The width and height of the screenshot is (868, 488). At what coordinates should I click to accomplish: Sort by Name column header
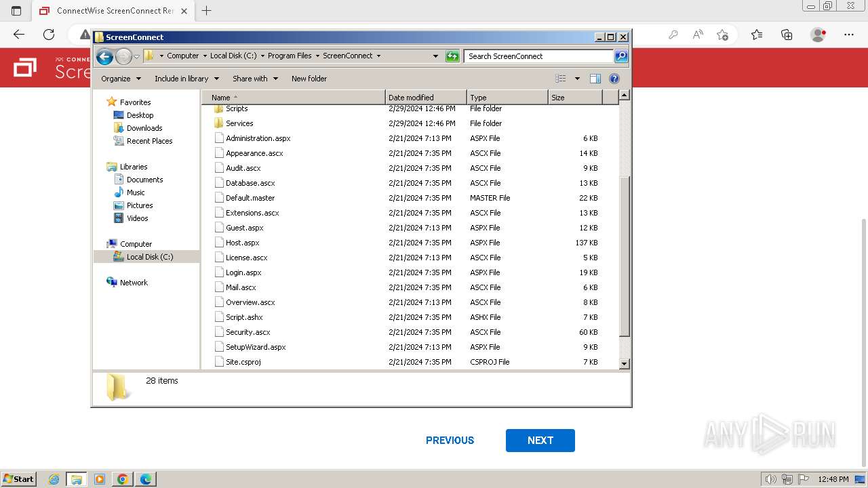[x=294, y=98]
